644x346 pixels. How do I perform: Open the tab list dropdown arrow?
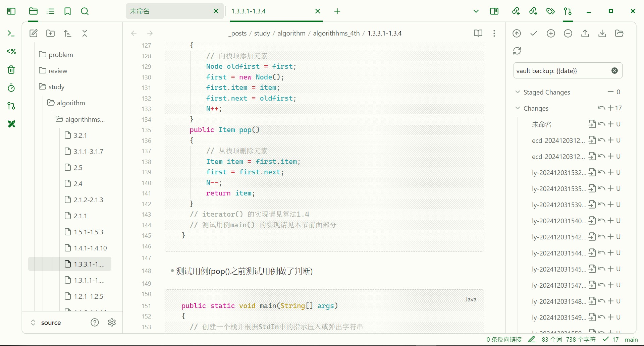tap(476, 11)
